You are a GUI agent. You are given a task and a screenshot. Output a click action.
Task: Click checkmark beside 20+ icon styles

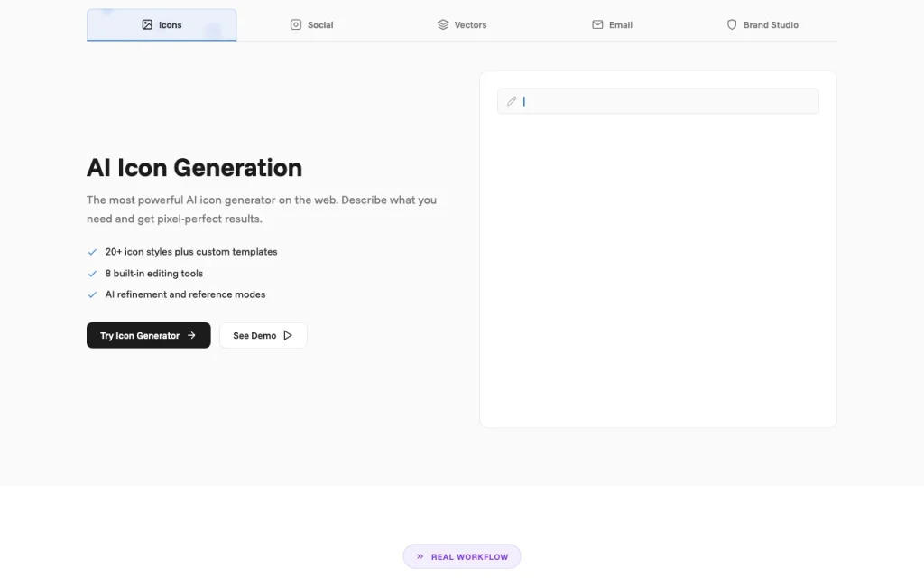tap(92, 252)
